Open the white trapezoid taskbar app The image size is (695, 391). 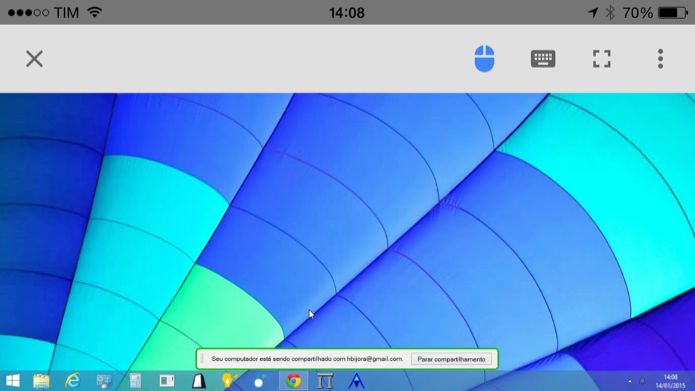click(x=199, y=381)
